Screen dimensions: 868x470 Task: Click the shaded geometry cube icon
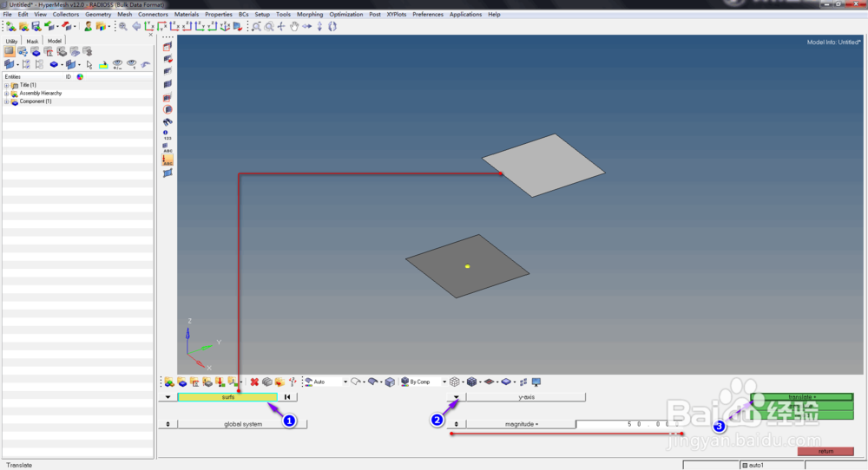point(390,382)
